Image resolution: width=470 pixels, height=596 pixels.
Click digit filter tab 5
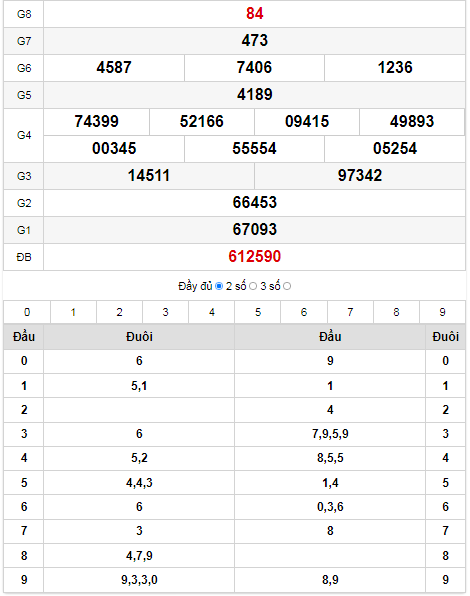(x=258, y=312)
